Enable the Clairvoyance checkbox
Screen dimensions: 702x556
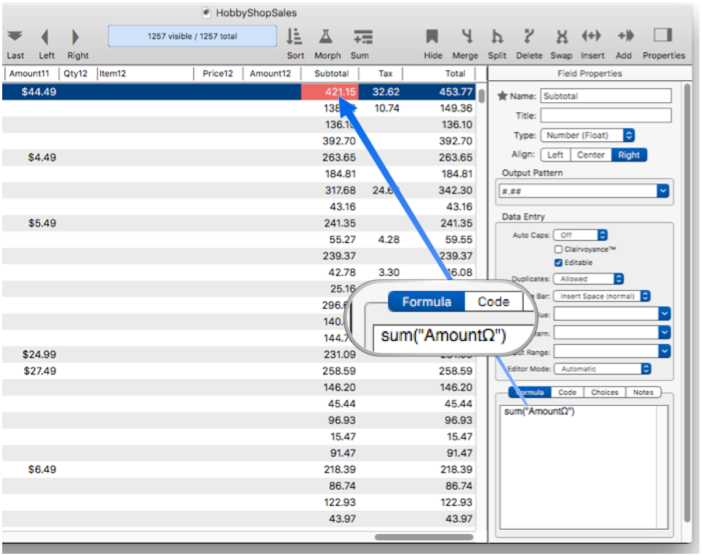click(x=558, y=248)
